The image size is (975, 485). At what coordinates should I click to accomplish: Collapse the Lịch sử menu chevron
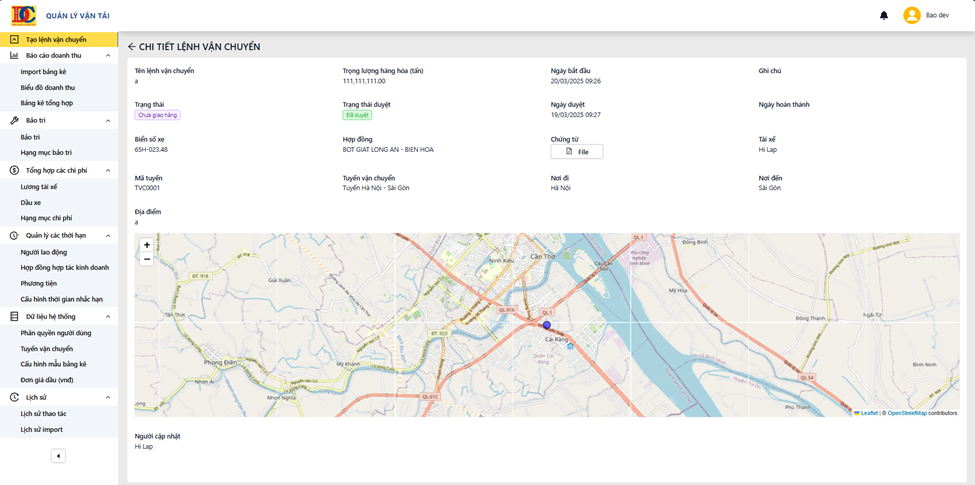108,397
